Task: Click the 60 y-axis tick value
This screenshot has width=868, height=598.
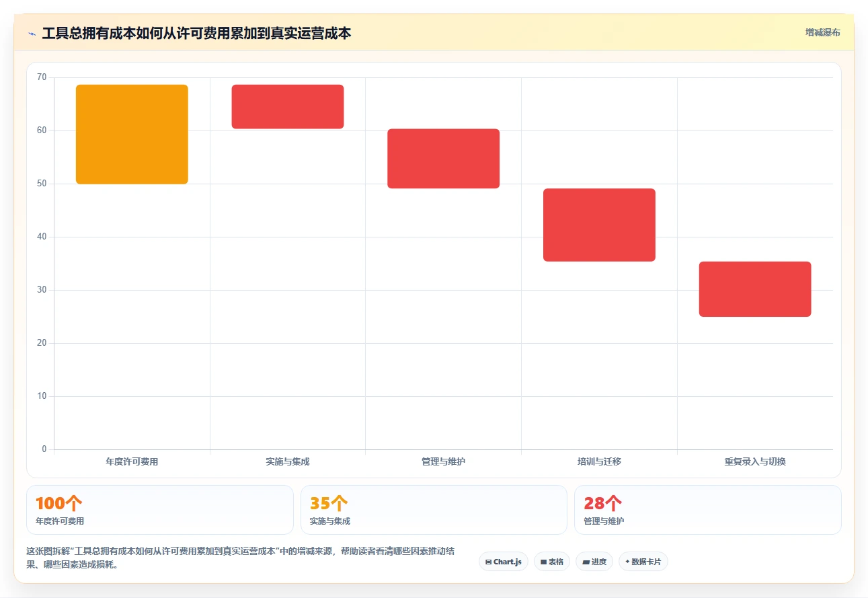Action: click(42, 130)
